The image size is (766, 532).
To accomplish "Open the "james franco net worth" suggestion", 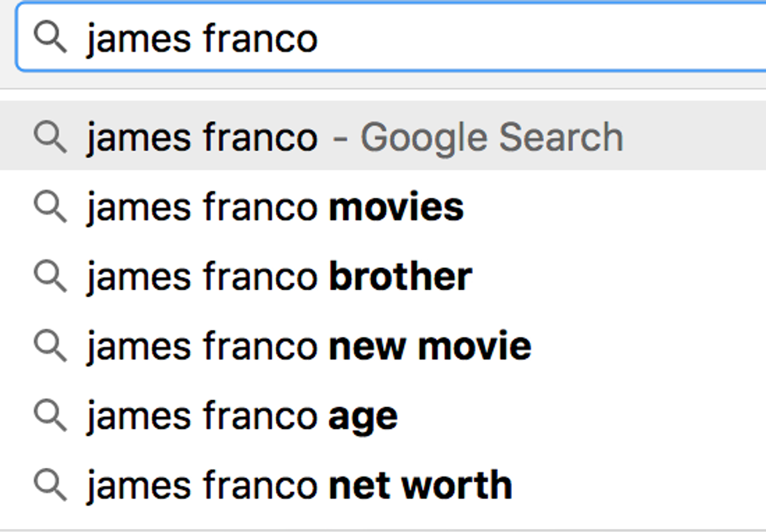I will 299,485.
